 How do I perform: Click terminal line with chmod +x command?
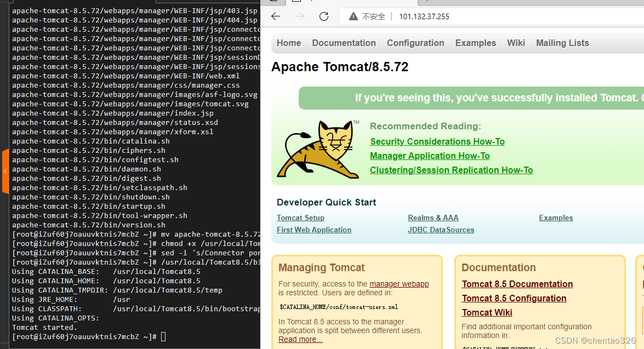tap(136, 244)
